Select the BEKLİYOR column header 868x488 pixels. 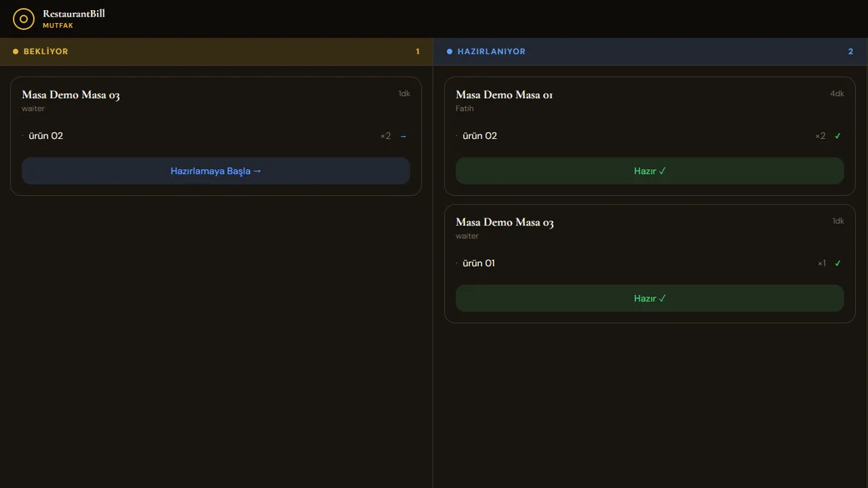point(216,52)
